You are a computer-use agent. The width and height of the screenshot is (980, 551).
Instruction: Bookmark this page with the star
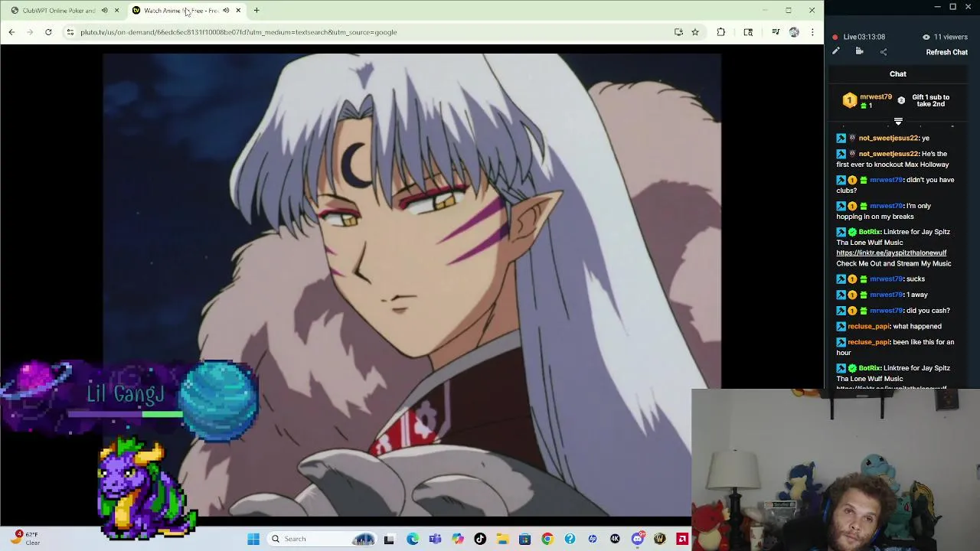coord(695,32)
